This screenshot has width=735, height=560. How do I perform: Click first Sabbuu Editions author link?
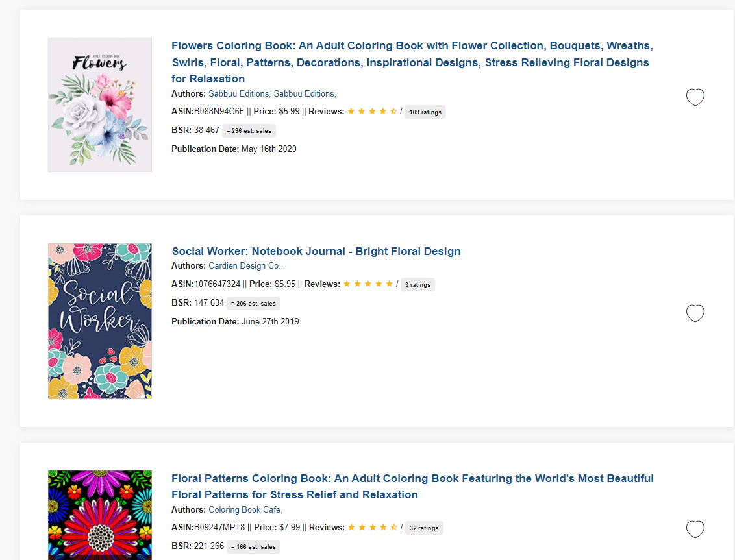238,93
